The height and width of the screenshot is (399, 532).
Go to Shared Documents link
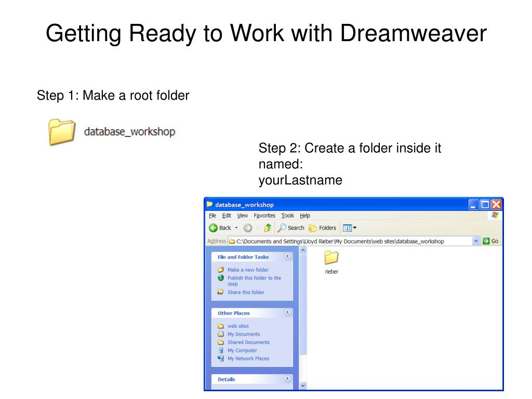[249, 342]
